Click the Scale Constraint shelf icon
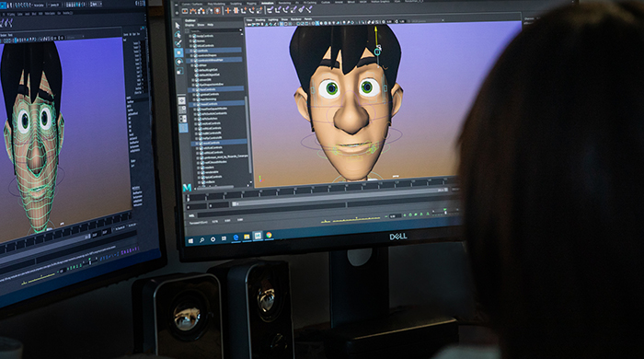The height and width of the screenshot is (359, 644). click(293, 10)
